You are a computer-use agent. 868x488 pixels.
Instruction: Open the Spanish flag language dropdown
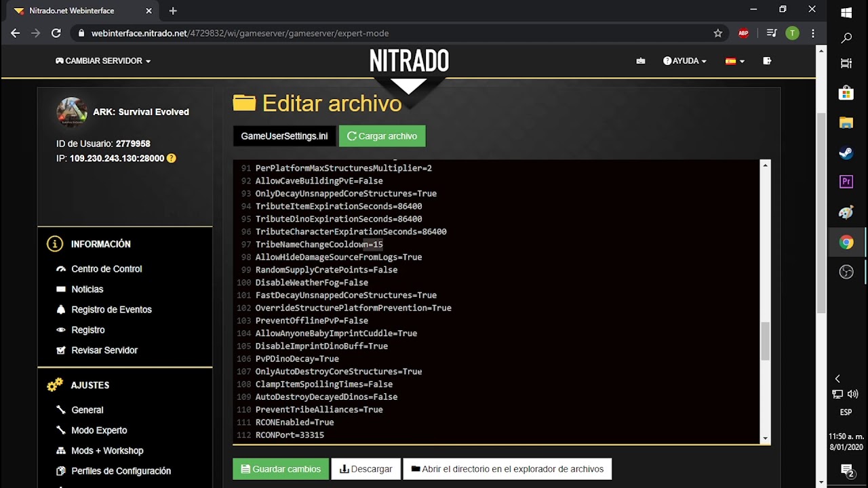point(734,61)
